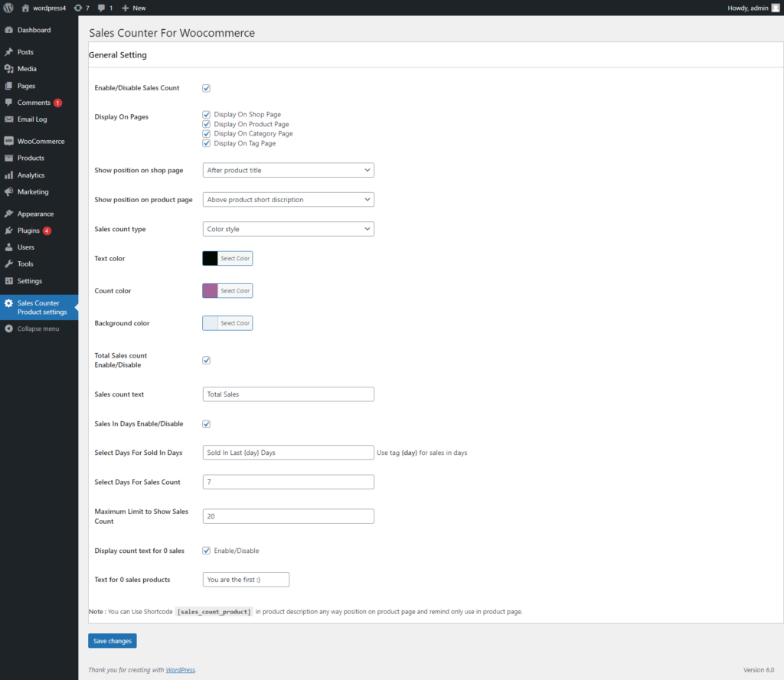Open Show position on shop page dropdown
The height and width of the screenshot is (680, 784).
tap(289, 170)
